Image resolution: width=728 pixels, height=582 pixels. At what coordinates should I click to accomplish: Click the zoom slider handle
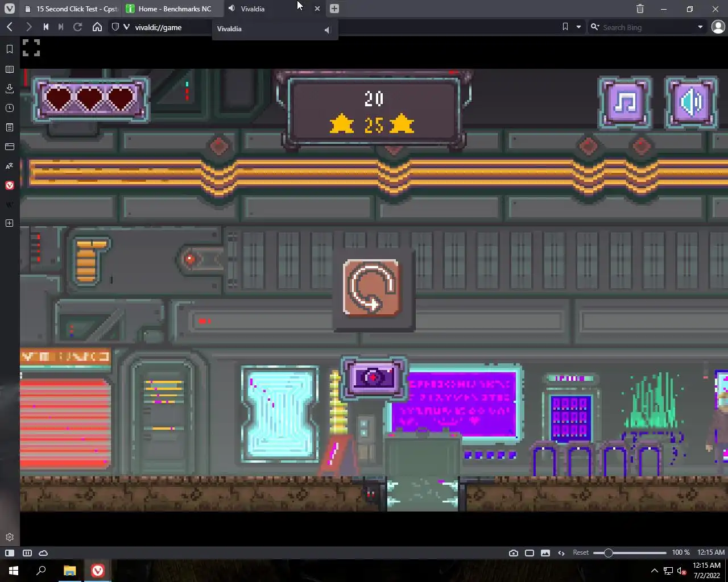tap(608, 552)
